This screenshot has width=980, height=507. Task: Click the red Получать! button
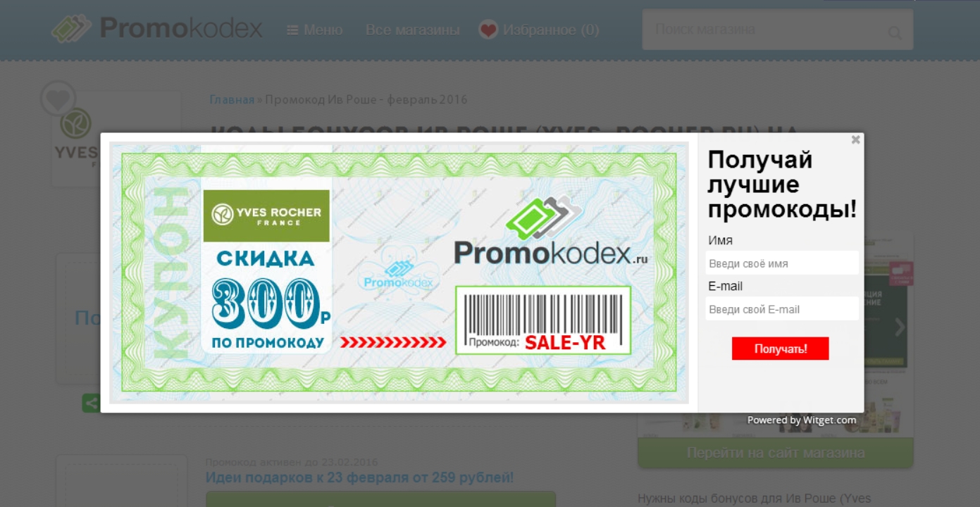coord(780,349)
